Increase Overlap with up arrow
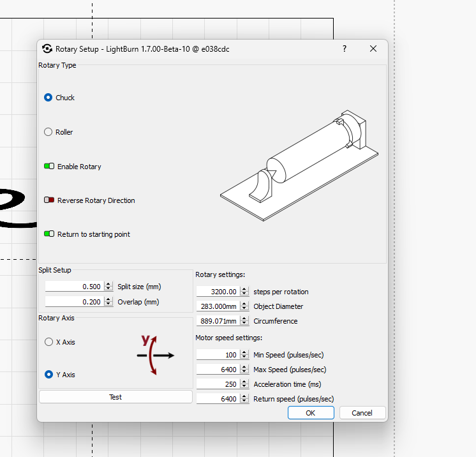The height and width of the screenshot is (457, 476). tap(108, 299)
